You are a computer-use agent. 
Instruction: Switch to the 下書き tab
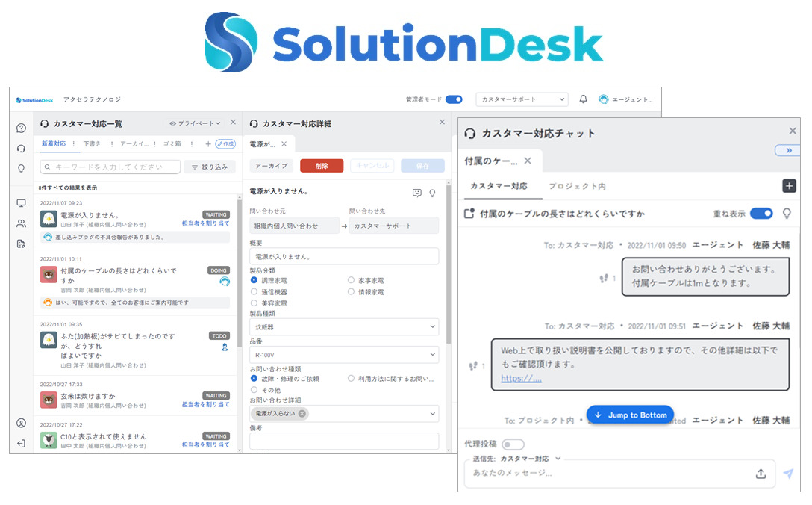92,143
